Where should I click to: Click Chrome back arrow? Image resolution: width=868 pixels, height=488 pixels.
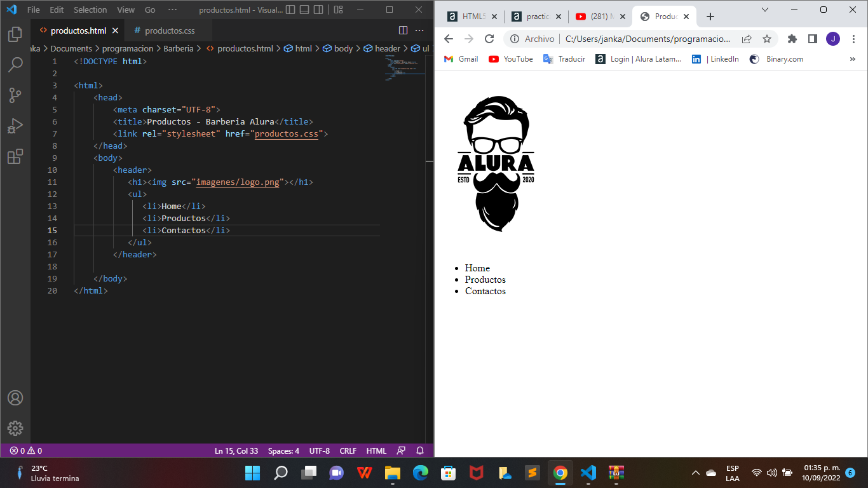[449, 39]
